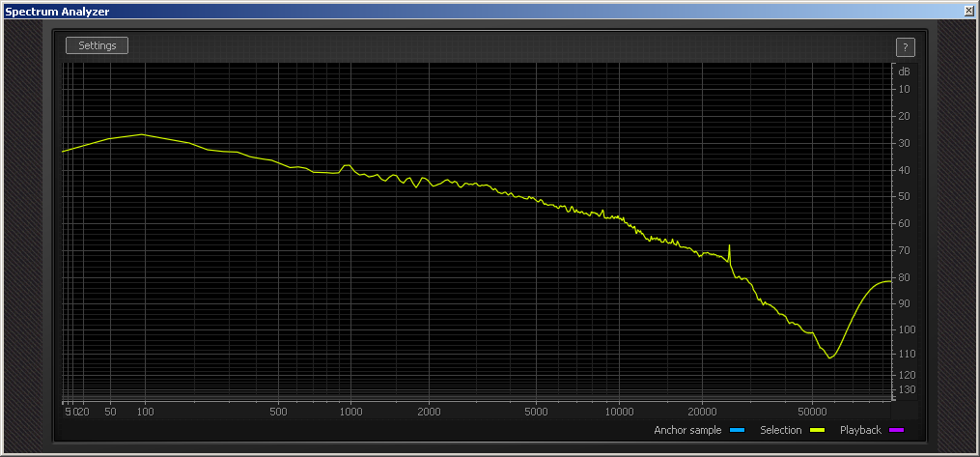The height and width of the screenshot is (457, 980).
Task: Click the 130 dB level axis label
Action: [x=904, y=389]
